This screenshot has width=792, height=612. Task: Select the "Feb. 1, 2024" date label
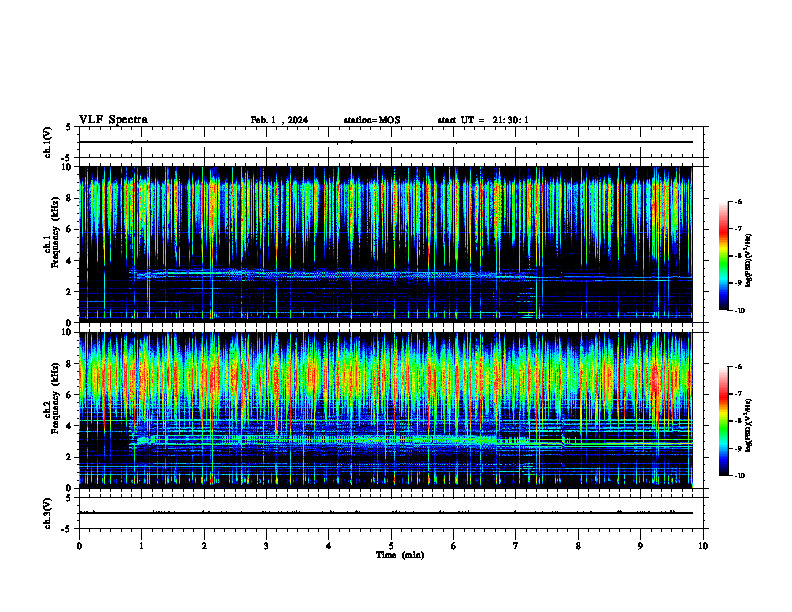(279, 120)
